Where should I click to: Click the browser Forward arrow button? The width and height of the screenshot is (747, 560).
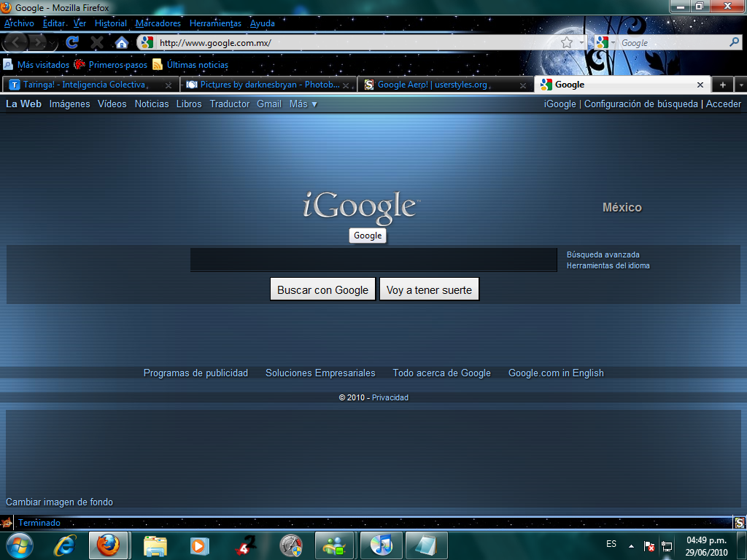pyautogui.click(x=37, y=43)
